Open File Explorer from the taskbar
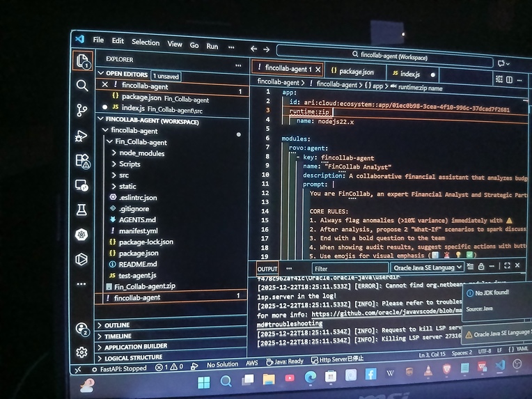The height and width of the screenshot is (399, 532). [x=269, y=380]
